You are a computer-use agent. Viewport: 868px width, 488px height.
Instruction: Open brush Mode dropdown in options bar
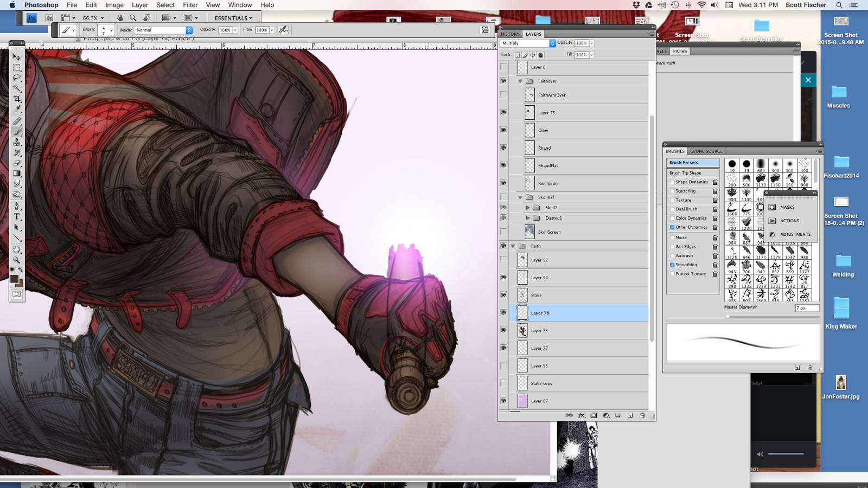click(163, 30)
